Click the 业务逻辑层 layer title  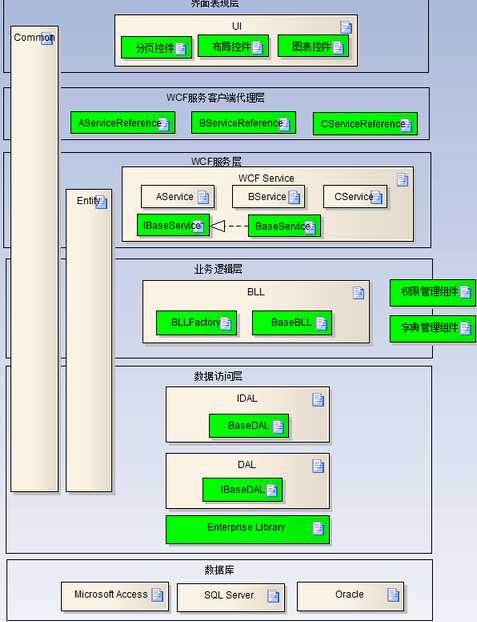pos(218,269)
